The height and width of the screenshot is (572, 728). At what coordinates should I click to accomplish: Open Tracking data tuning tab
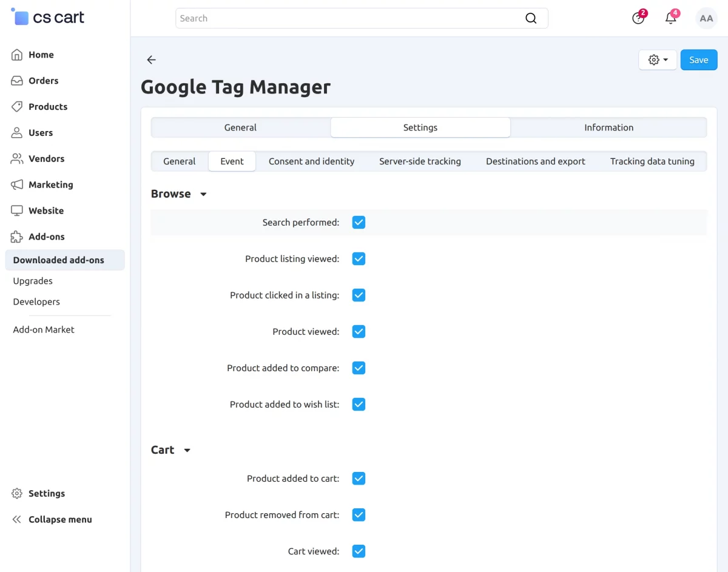[x=652, y=161]
